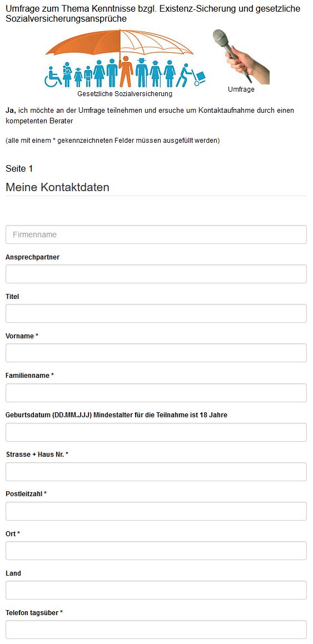Select the Titel input field
The image size is (313, 644).
pos(156,313)
